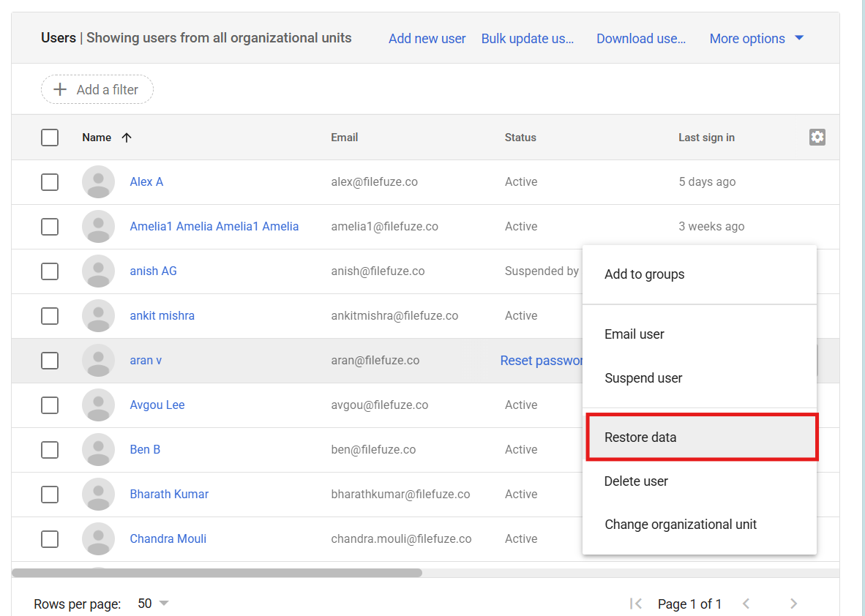Screen dimensions: 865x616
Task: Check the box for Bharath Kumar
Action: tap(50, 494)
